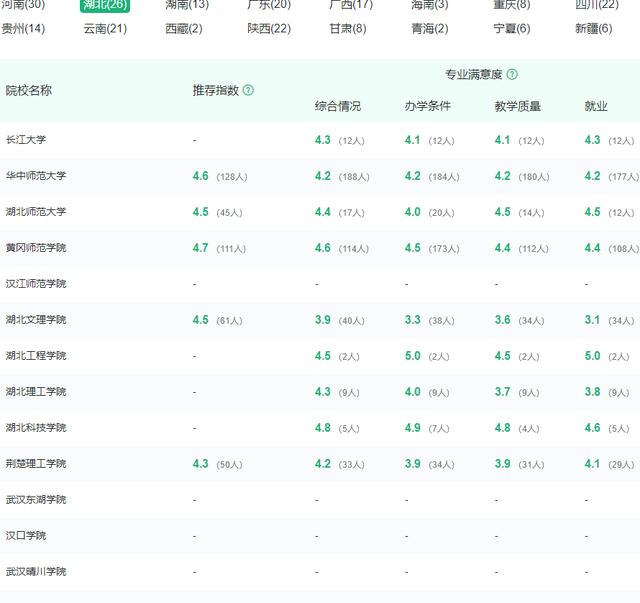Click 长江大学 综合情况 score 4.3
Image resolution: width=640 pixels, height=603 pixels.
[x=323, y=140]
